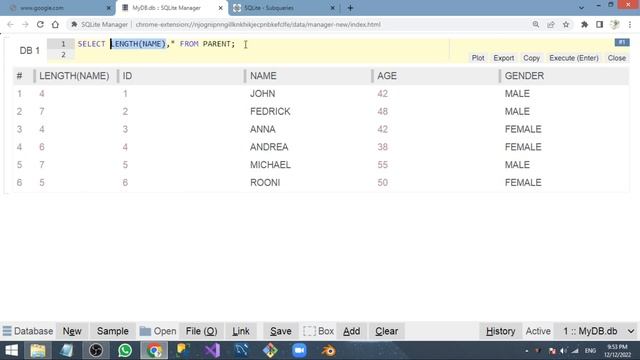Open Zoom from taskbar
Viewport: 640px width, 360px height.
click(299, 350)
